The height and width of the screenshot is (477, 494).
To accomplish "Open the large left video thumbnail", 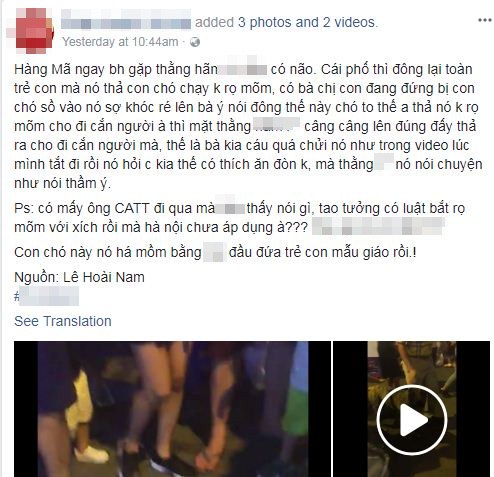I will click(x=172, y=409).
